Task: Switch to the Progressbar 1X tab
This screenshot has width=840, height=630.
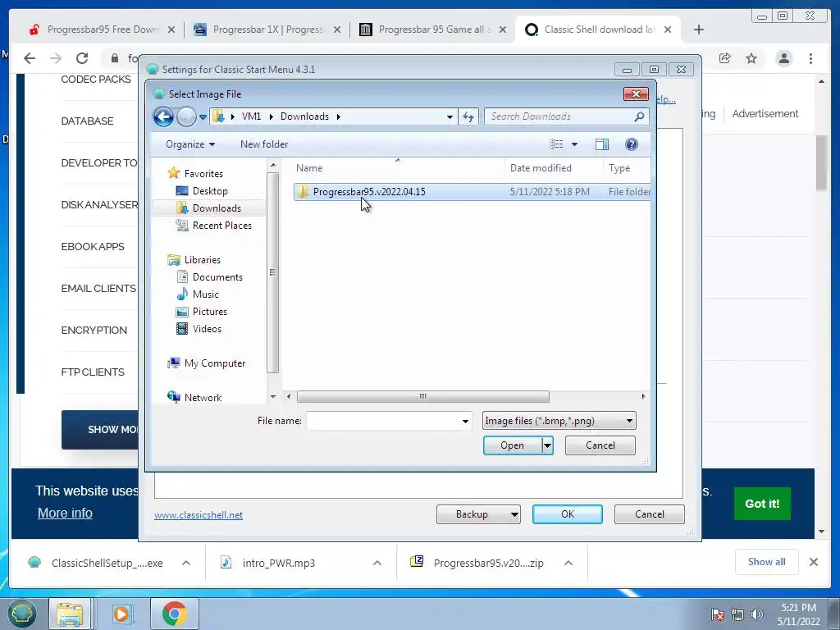Action: point(267,30)
